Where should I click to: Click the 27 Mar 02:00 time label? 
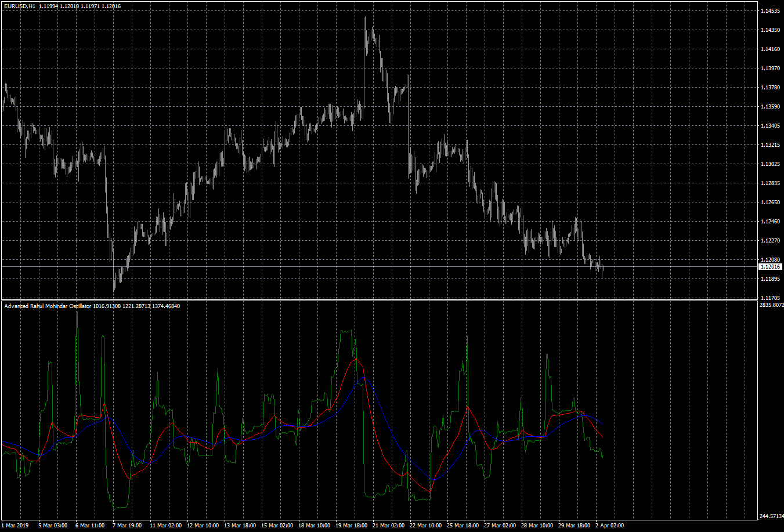[x=500, y=526]
